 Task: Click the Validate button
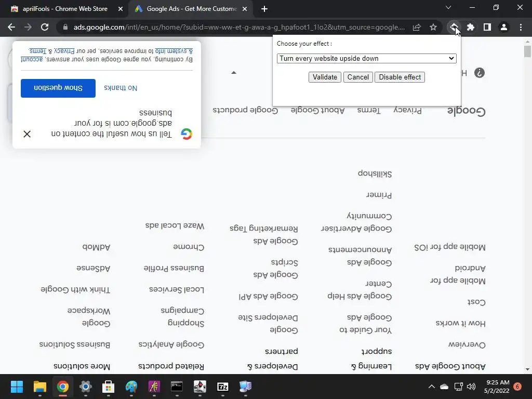tap(325, 77)
